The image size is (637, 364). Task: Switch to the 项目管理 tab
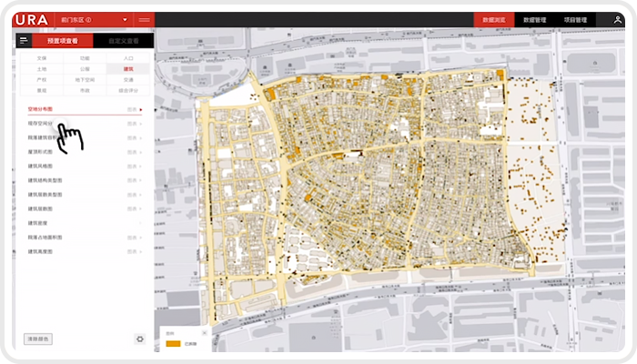574,19
